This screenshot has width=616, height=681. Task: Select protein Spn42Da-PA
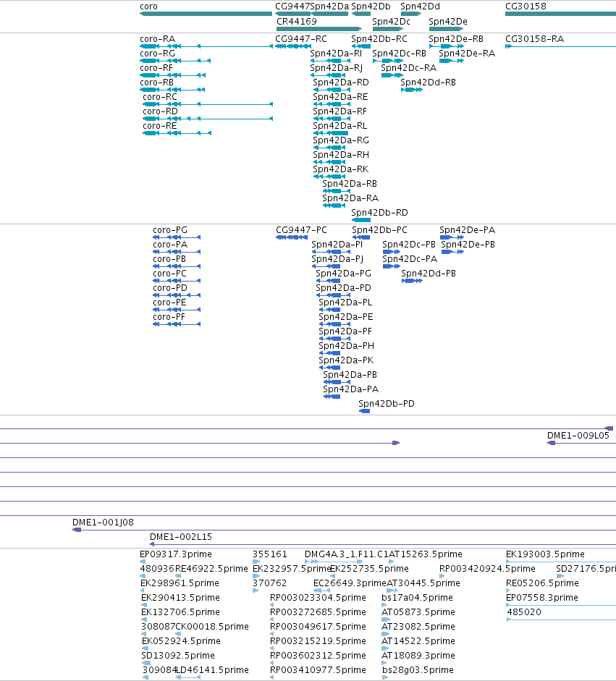point(332,397)
